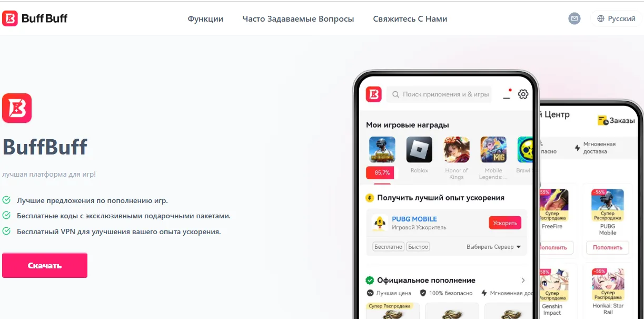Click the globe icon beside Русский
This screenshot has width=644, height=319.
(x=601, y=18)
